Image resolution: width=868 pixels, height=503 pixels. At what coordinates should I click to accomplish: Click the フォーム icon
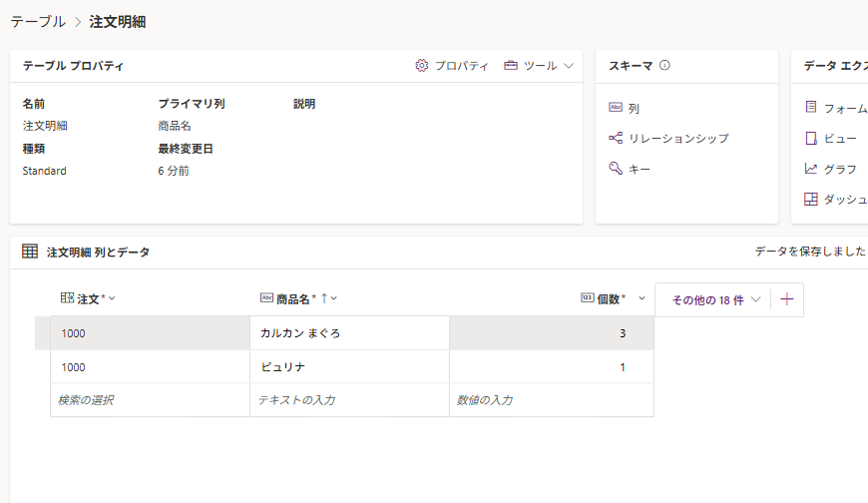click(811, 107)
